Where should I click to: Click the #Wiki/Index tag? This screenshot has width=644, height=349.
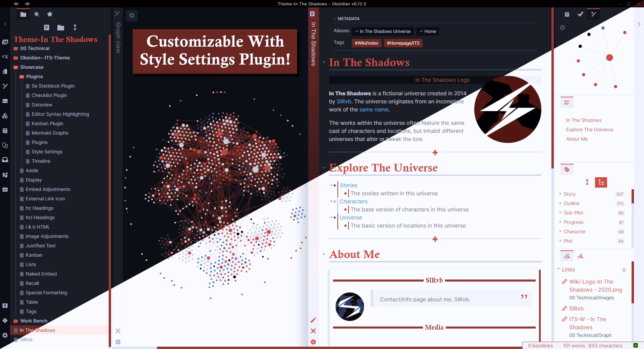[366, 43]
